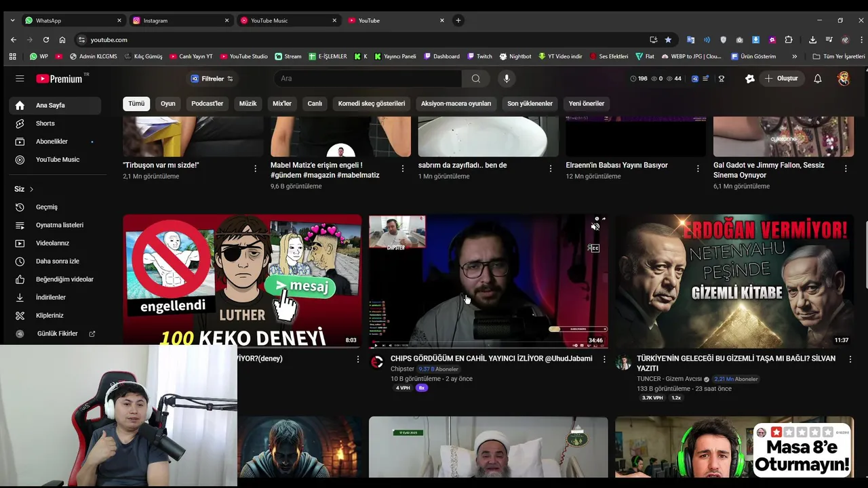Screen dimensions: 868x488
Task: Show hidden bookmarks with the overflow arrows
Action: pyautogui.click(x=795, y=56)
